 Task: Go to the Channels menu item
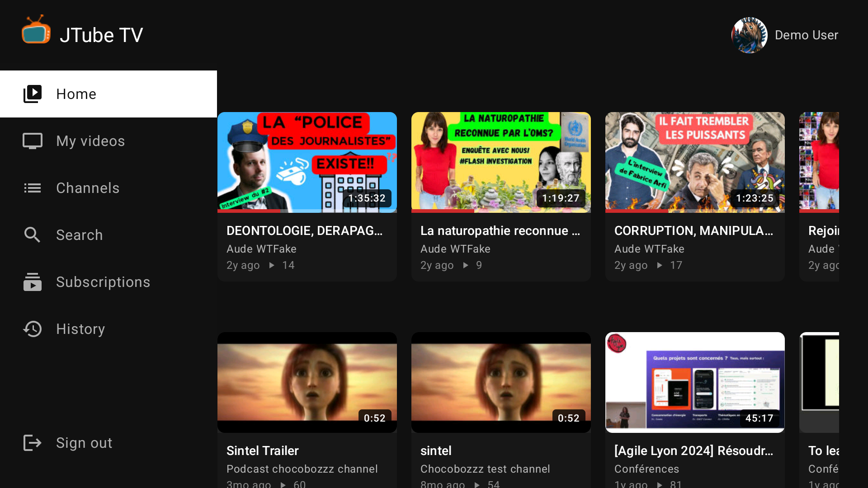click(x=108, y=188)
